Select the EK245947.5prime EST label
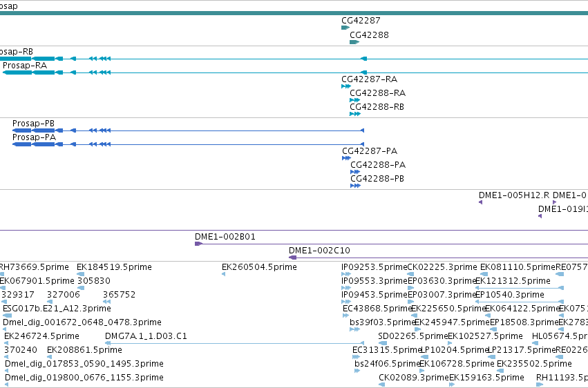 [453, 322]
